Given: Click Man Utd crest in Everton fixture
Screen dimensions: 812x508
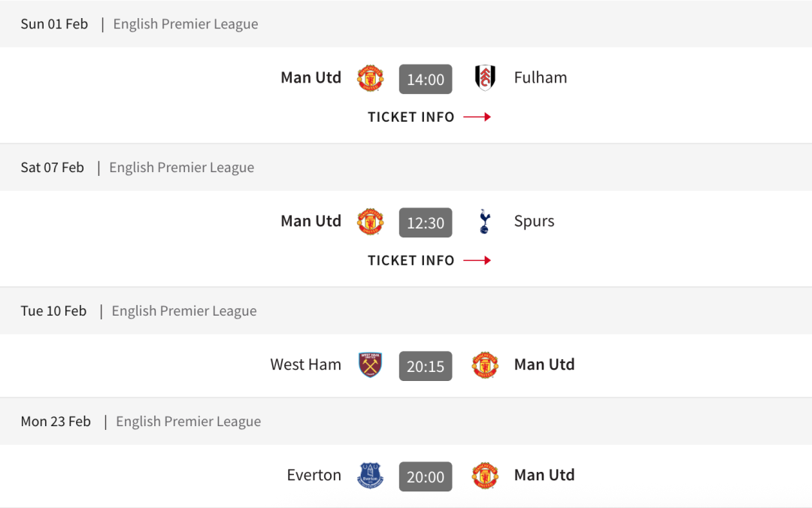Looking at the screenshot, I should (485, 476).
